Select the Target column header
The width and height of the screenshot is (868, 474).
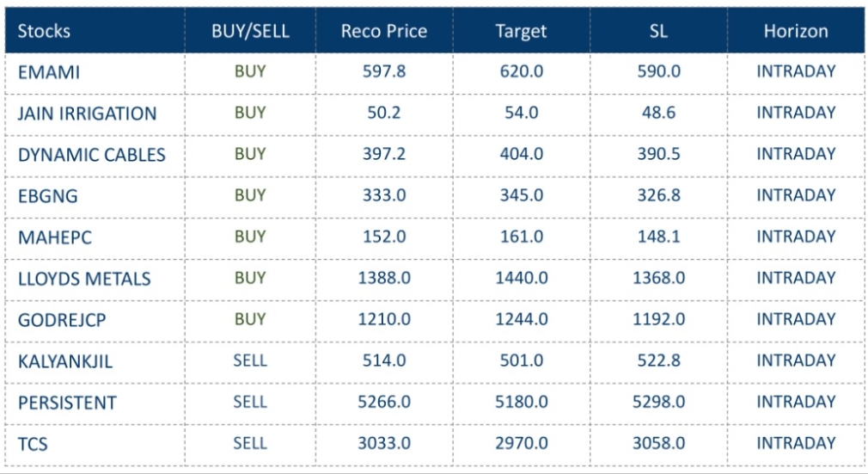click(521, 31)
